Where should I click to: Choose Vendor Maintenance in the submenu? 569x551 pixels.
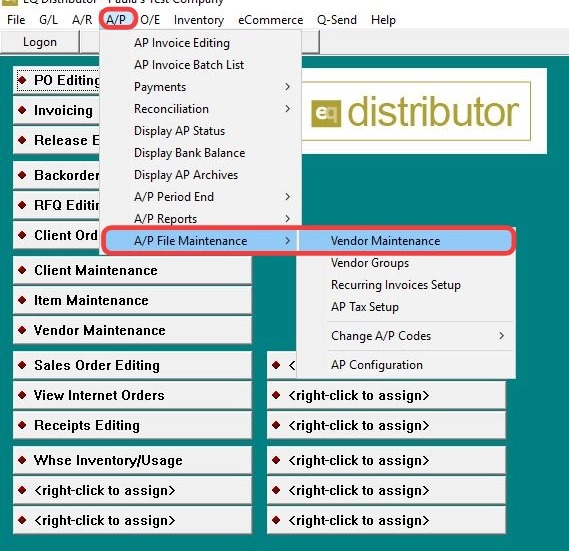[405, 241]
